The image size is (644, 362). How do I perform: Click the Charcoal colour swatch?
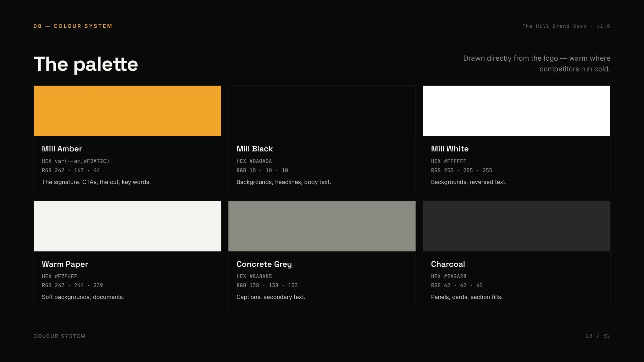(x=516, y=226)
